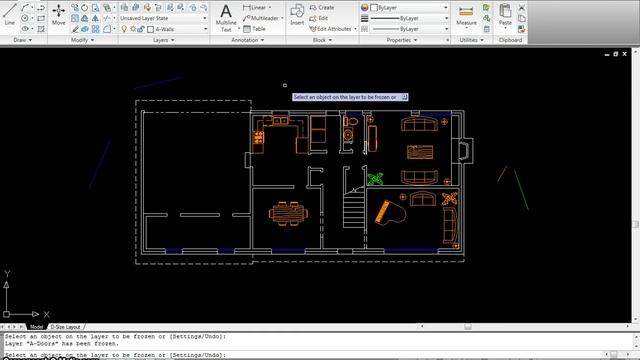Click the Insert block tool
The width and height of the screenshot is (640, 360).
click(x=297, y=15)
